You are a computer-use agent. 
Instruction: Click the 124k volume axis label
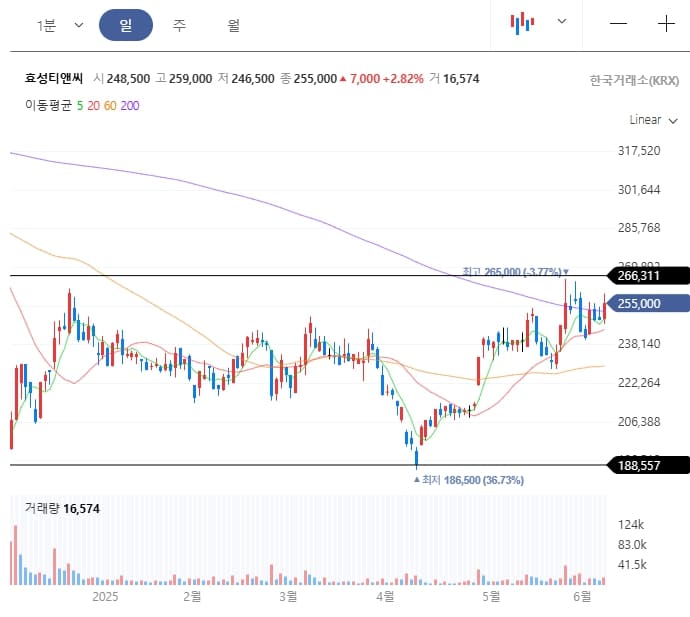tap(631, 525)
